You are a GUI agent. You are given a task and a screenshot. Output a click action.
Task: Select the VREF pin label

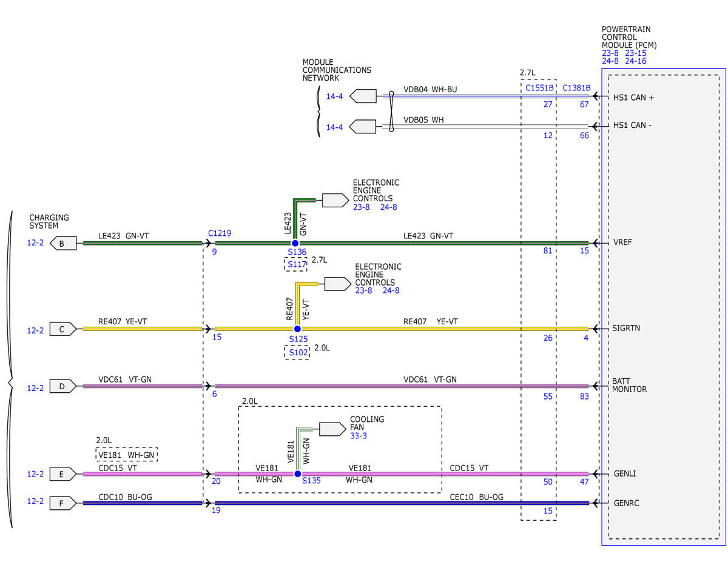click(x=623, y=243)
